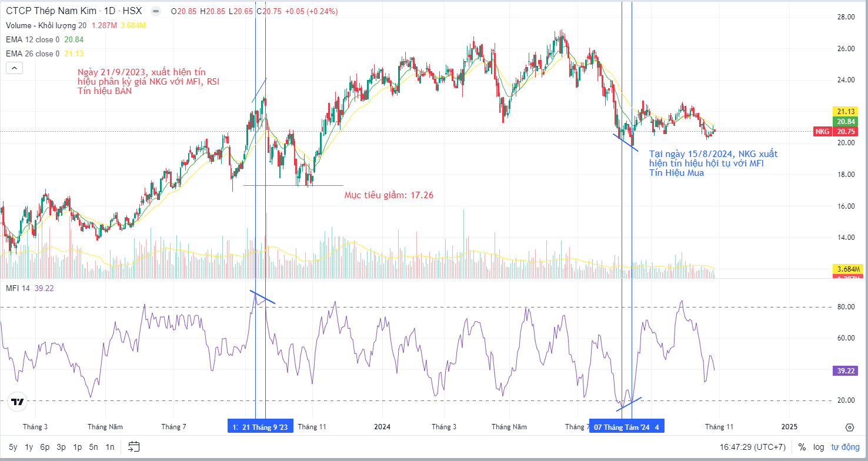Viewport: 868px width, 461px height.
Task: Click the 20.00 level on MFI scale
Action: pos(846,400)
